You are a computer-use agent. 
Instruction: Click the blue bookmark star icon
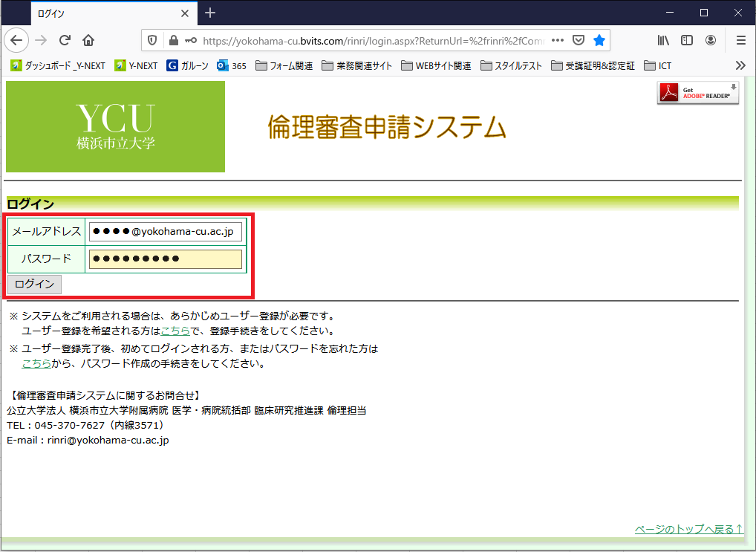tap(599, 40)
